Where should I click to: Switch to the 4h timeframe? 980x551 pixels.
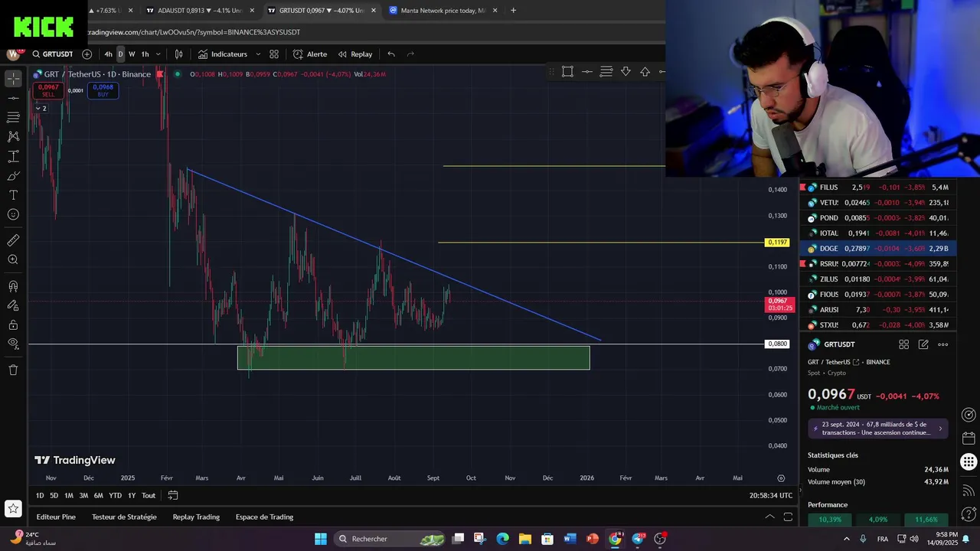pyautogui.click(x=108, y=54)
